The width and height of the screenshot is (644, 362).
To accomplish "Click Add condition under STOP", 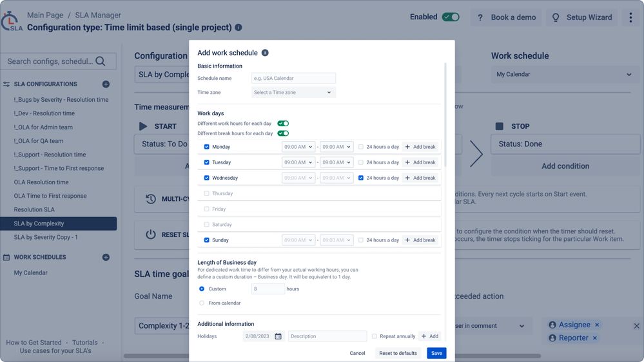I will [565, 166].
